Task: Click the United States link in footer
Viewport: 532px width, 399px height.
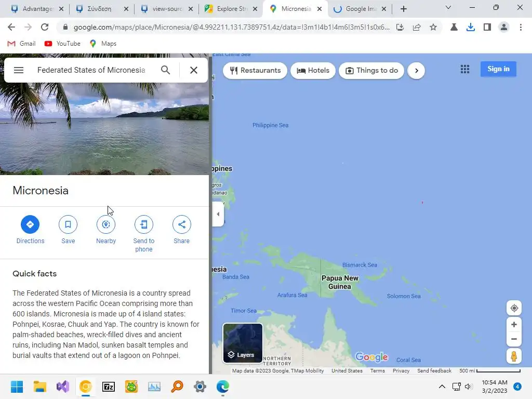Action: [347, 371]
